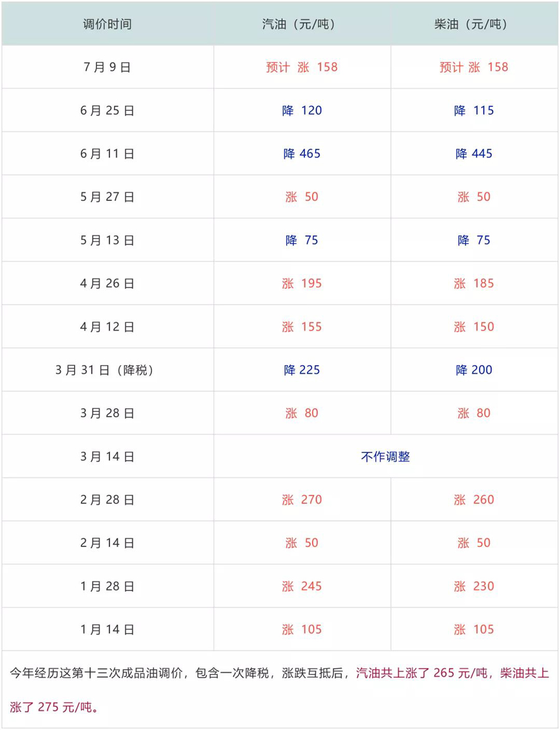Select the 7月9日 date cell

point(107,67)
